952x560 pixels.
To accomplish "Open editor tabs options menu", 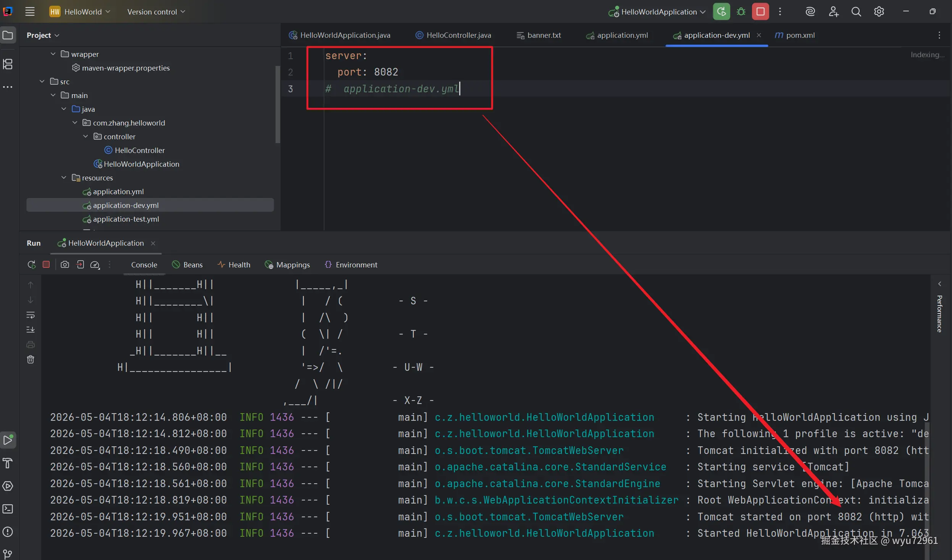I will pos(939,35).
